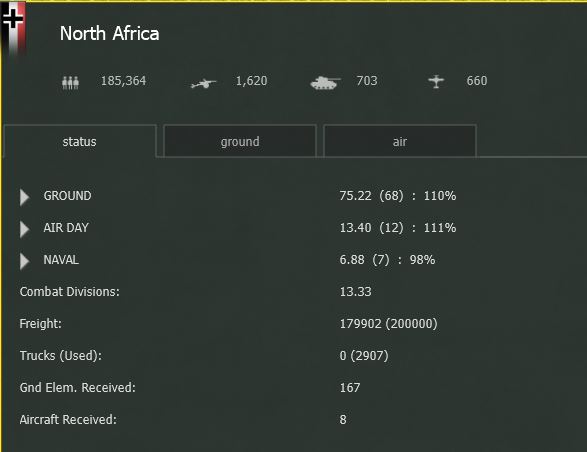Click the North Africa title
The image size is (587, 452).
(x=110, y=34)
